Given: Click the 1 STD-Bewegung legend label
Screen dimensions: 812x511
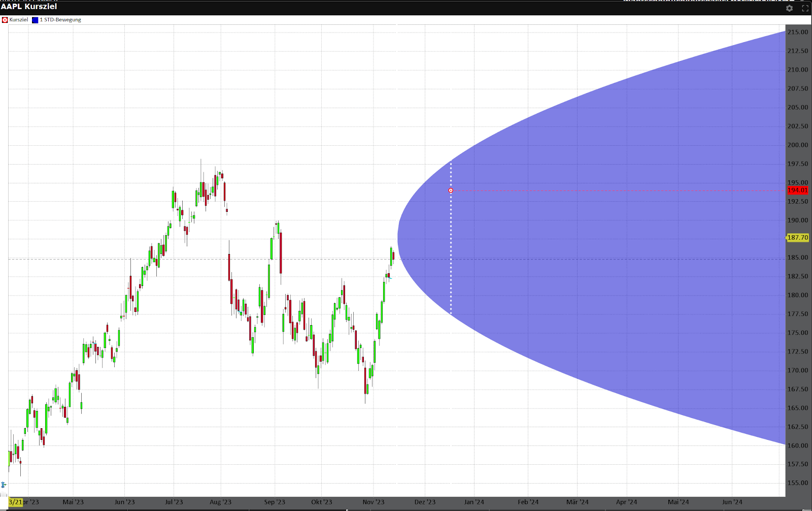Looking at the screenshot, I should point(60,20).
